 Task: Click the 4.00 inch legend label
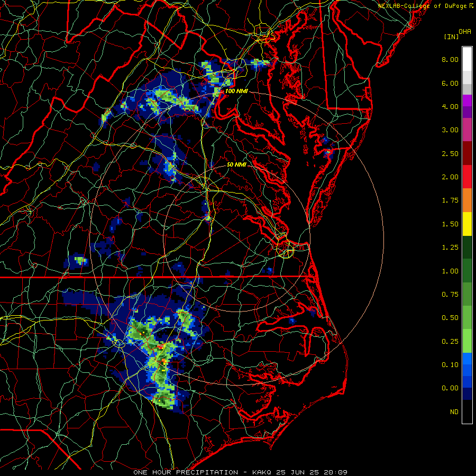[450, 106]
